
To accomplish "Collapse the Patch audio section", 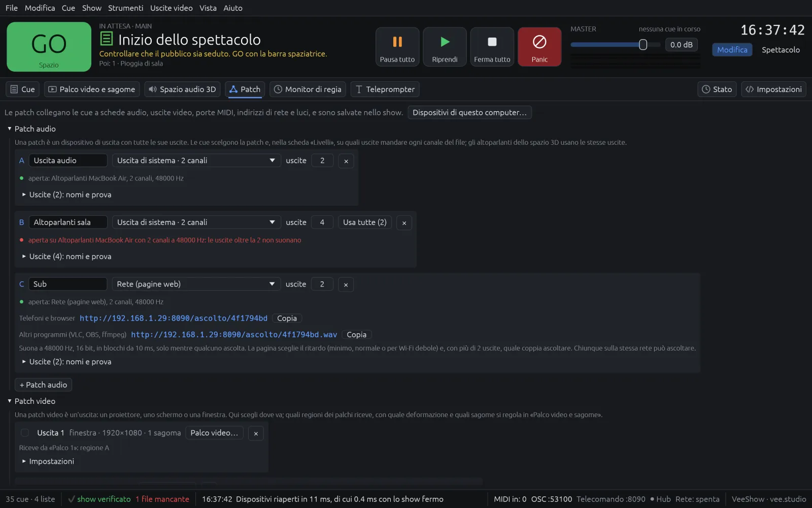I will coord(10,129).
